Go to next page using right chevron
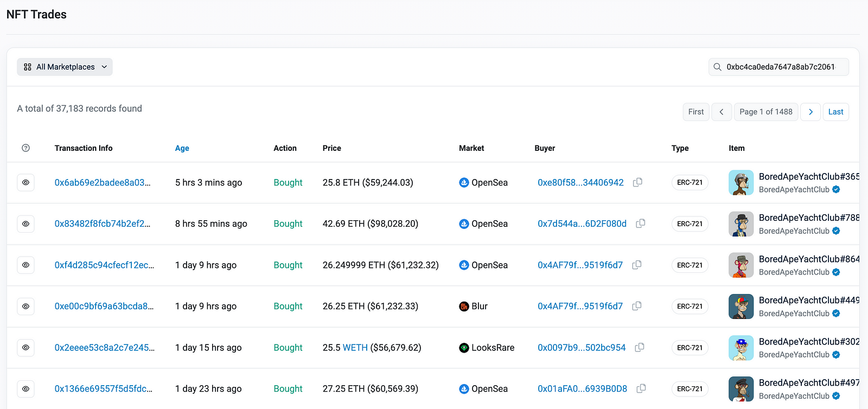868x409 pixels. pyautogui.click(x=810, y=112)
